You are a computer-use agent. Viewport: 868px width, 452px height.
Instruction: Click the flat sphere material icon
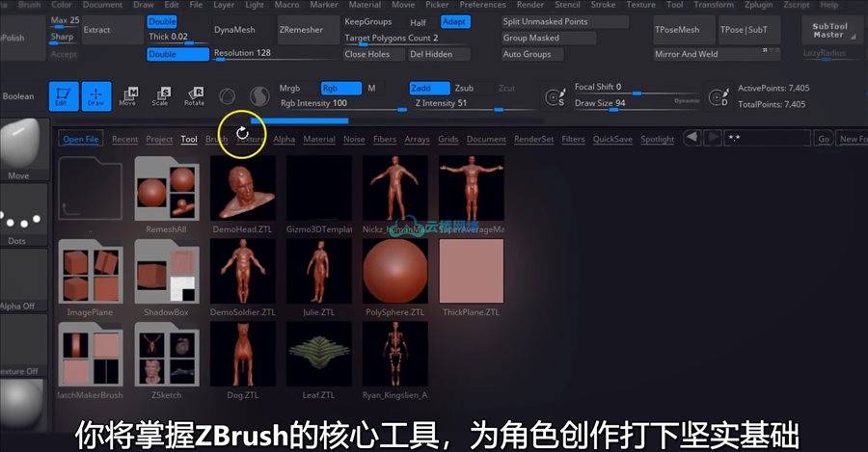click(x=227, y=96)
